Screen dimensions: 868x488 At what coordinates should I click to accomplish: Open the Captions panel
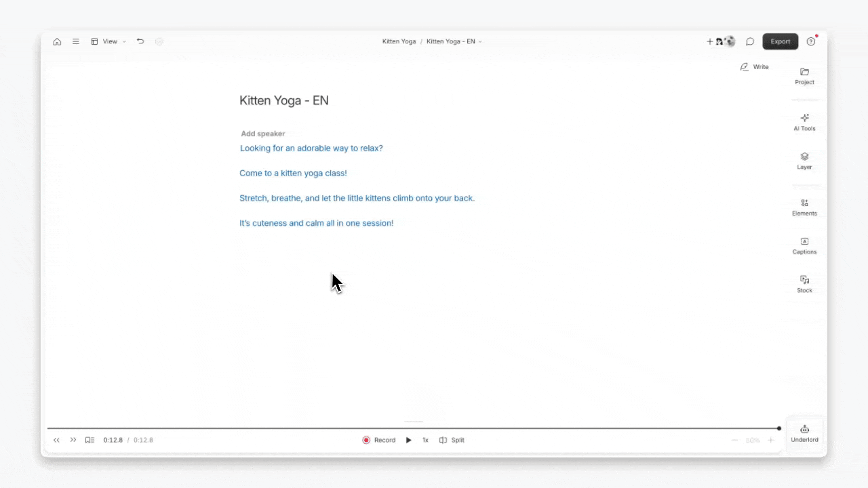(804, 245)
